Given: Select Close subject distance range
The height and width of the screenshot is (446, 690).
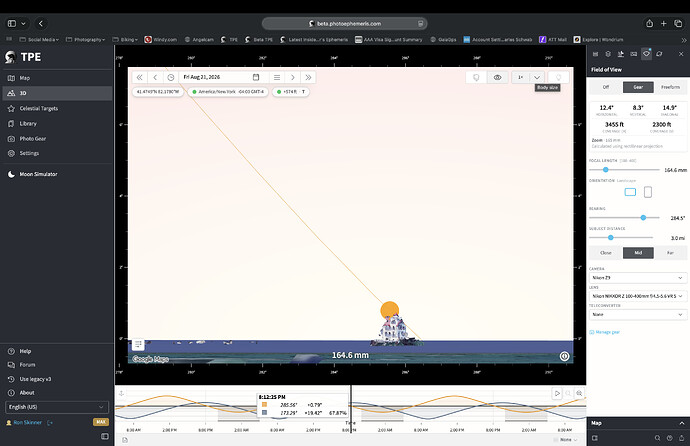Looking at the screenshot, I should click(x=606, y=253).
